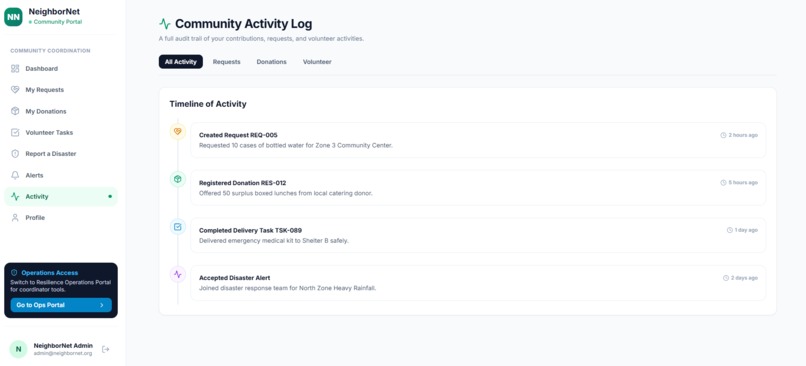Image resolution: width=806 pixels, height=366 pixels.
Task: Click the Report a Disaster shield icon
Action: click(x=15, y=154)
